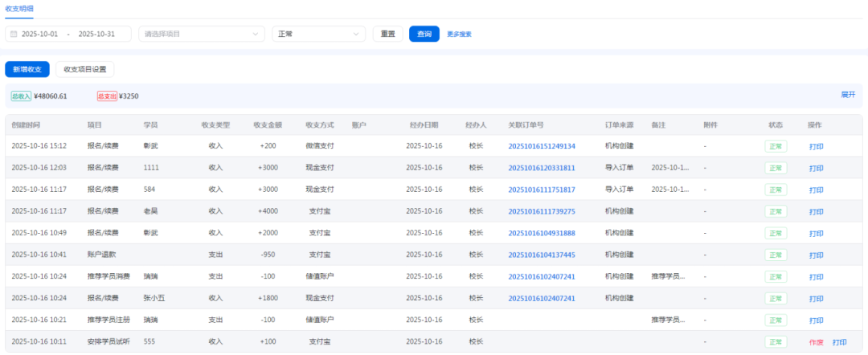
Task: Expand the 正常 status dropdown
Action: coord(318,34)
